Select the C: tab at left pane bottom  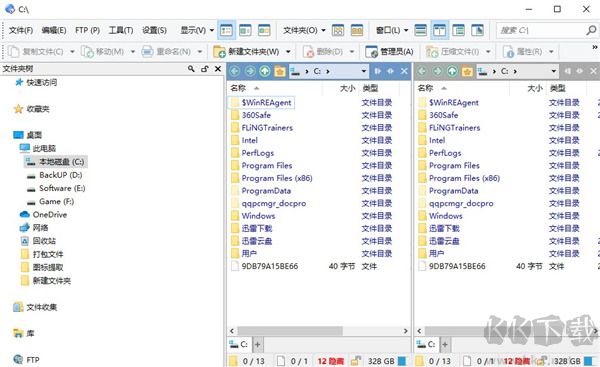click(x=239, y=344)
